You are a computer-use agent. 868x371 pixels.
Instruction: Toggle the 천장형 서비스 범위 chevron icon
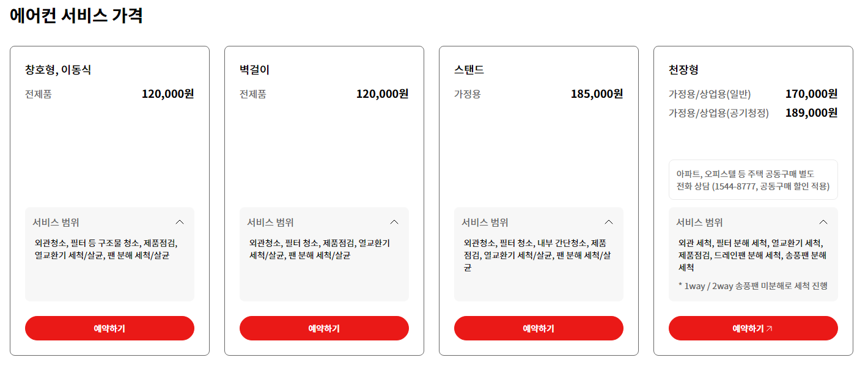pos(823,222)
